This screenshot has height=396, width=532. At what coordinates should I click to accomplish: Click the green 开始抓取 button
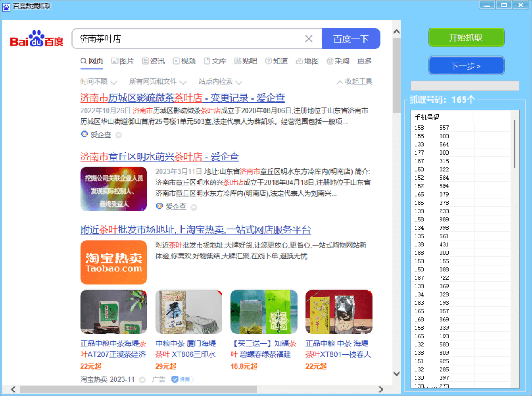466,38
